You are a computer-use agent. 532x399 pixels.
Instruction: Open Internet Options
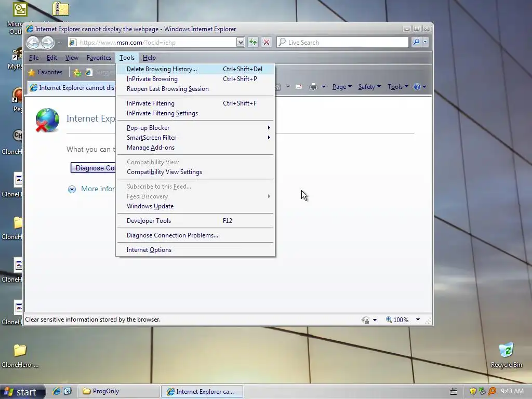click(x=195, y=250)
